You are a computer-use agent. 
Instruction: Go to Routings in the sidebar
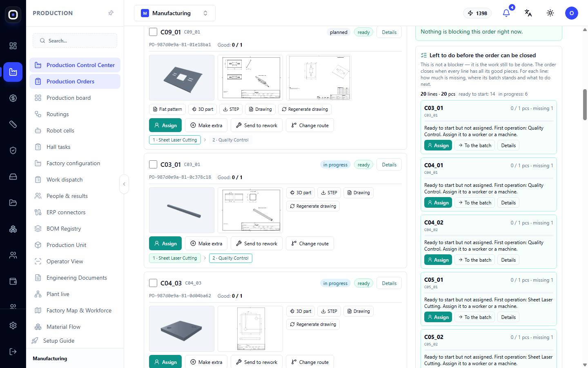point(75,114)
